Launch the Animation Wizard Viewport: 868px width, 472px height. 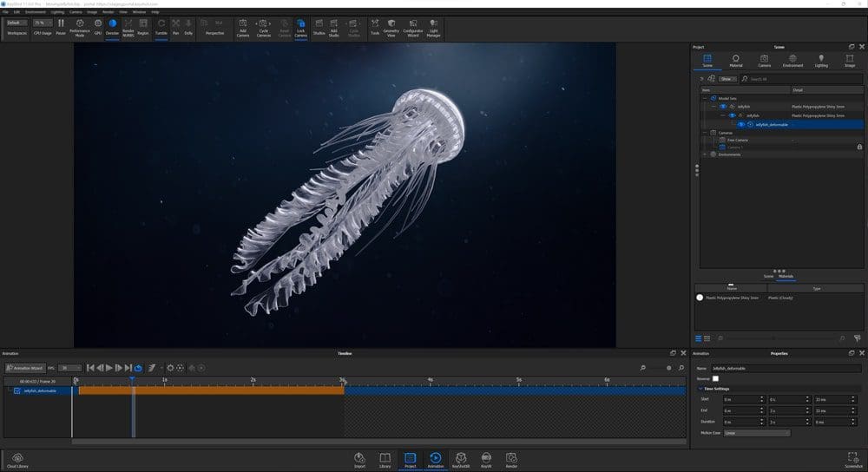click(x=25, y=368)
